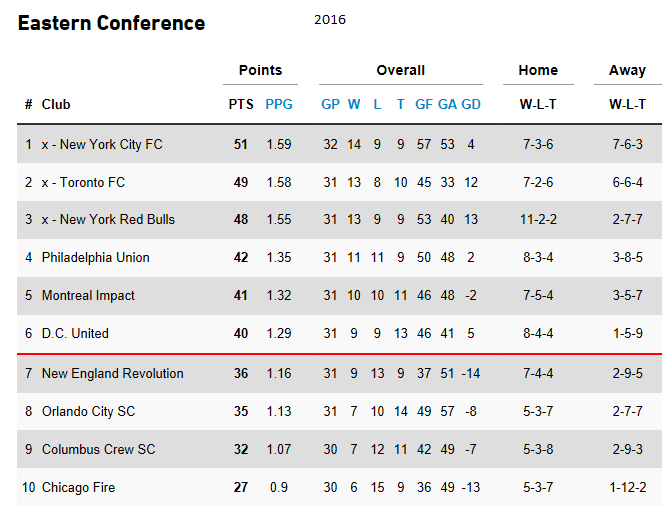This screenshot has height=521, width=669.
Task: Click Orlando City SC club name
Action: (88, 411)
